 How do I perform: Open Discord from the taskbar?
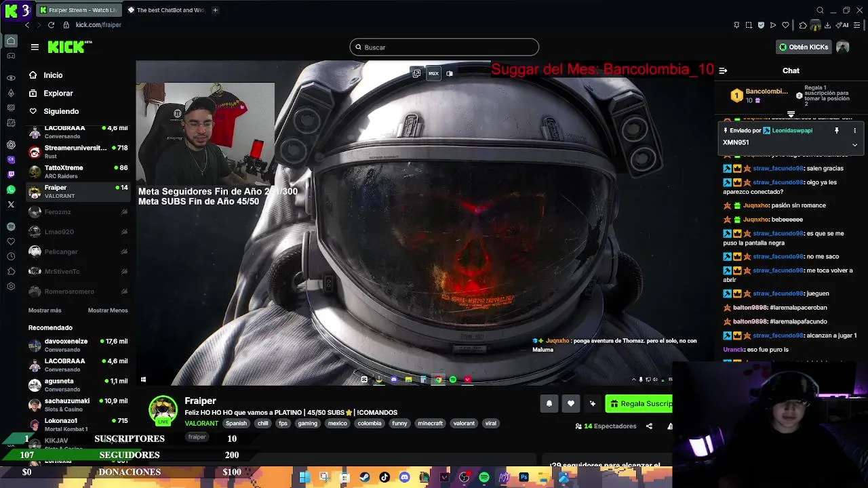[405, 477]
